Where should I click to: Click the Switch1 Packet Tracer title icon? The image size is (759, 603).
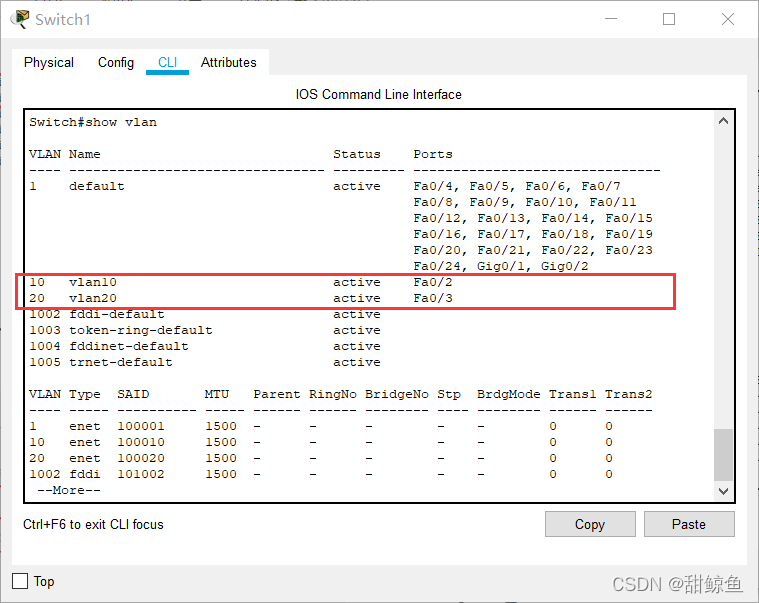point(19,19)
